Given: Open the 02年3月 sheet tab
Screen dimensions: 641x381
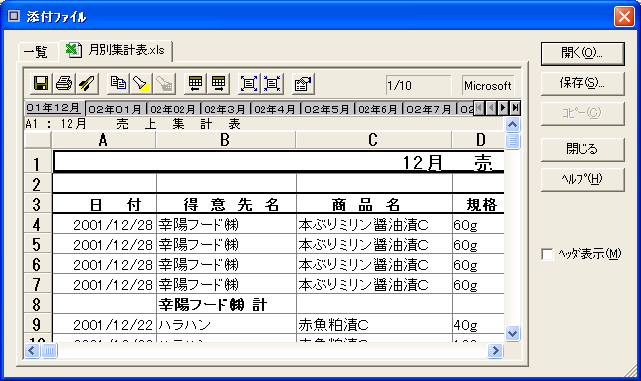Looking at the screenshot, I should click(x=225, y=109).
